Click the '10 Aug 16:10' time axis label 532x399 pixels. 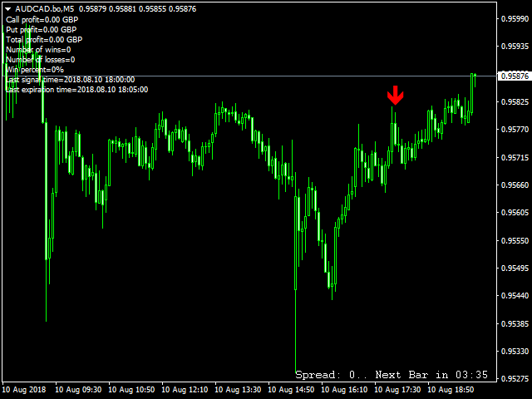click(344, 390)
